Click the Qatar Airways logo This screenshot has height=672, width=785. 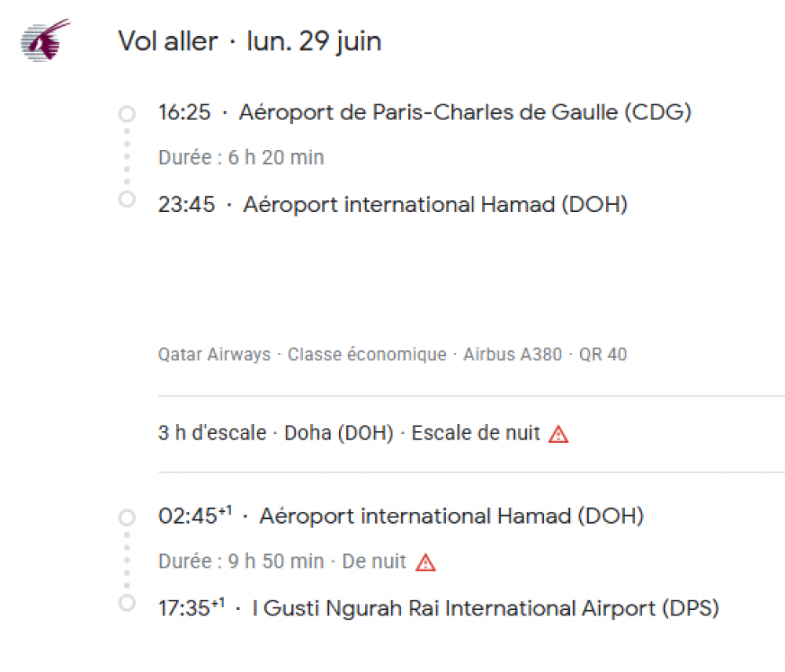tap(44, 42)
